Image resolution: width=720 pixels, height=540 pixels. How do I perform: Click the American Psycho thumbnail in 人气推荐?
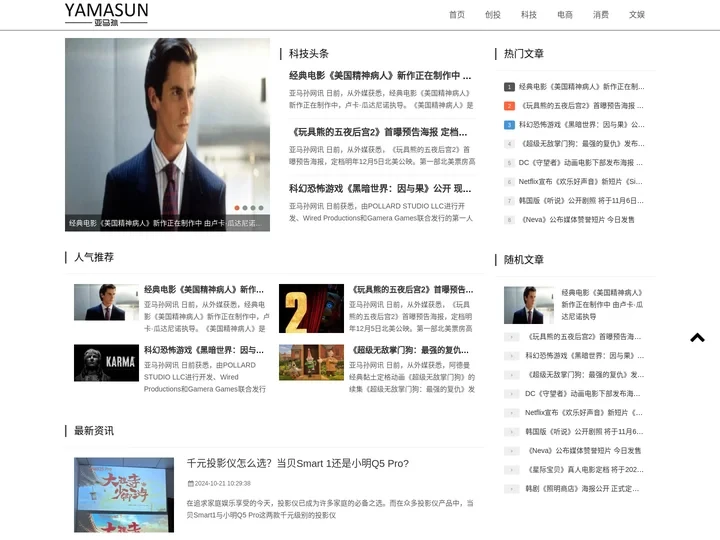pyautogui.click(x=106, y=302)
